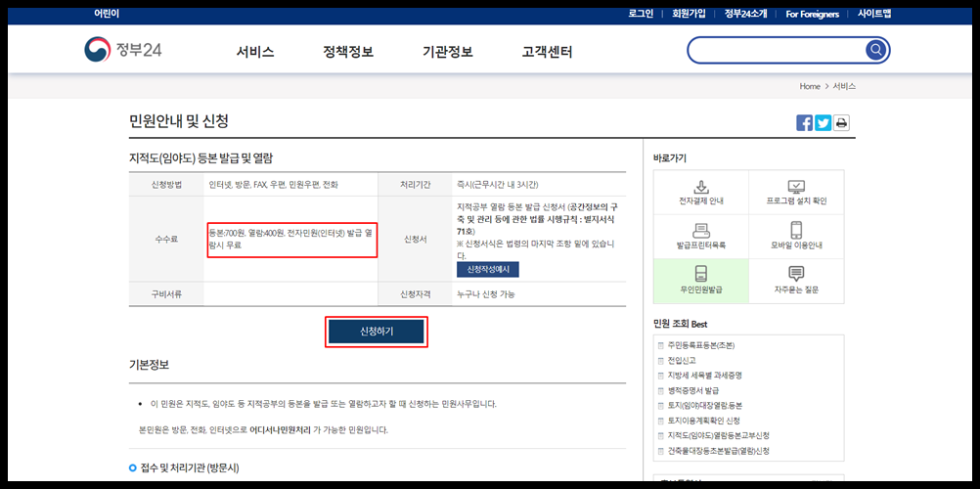
Task: Open 지방세 세목별 과세증명 link
Action: coord(705,376)
